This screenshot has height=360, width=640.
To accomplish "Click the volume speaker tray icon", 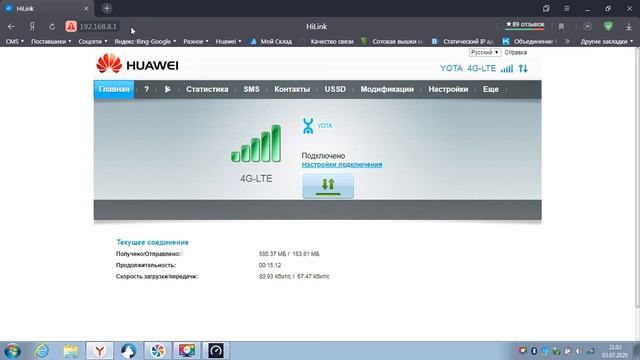I will (578, 351).
